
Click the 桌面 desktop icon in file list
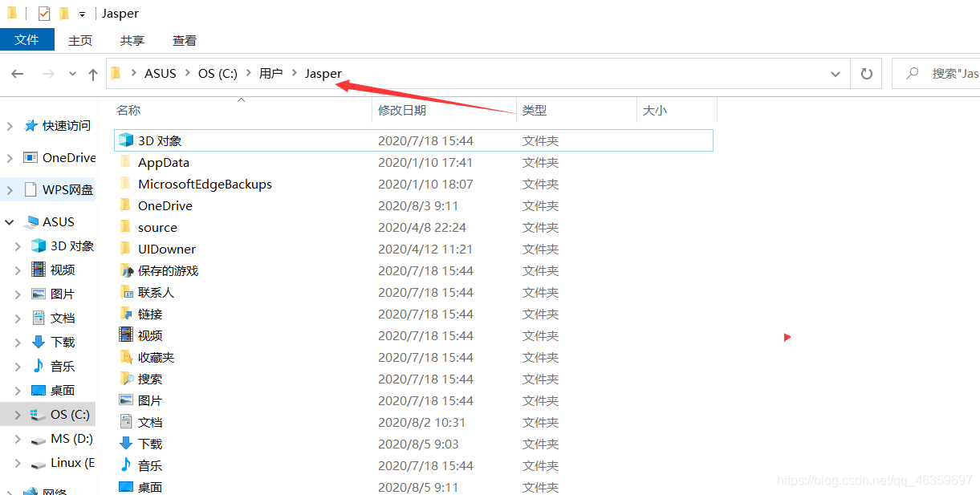(125, 487)
